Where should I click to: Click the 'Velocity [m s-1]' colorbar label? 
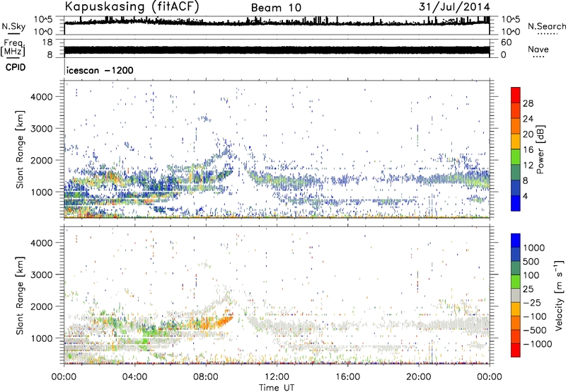click(x=559, y=295)
